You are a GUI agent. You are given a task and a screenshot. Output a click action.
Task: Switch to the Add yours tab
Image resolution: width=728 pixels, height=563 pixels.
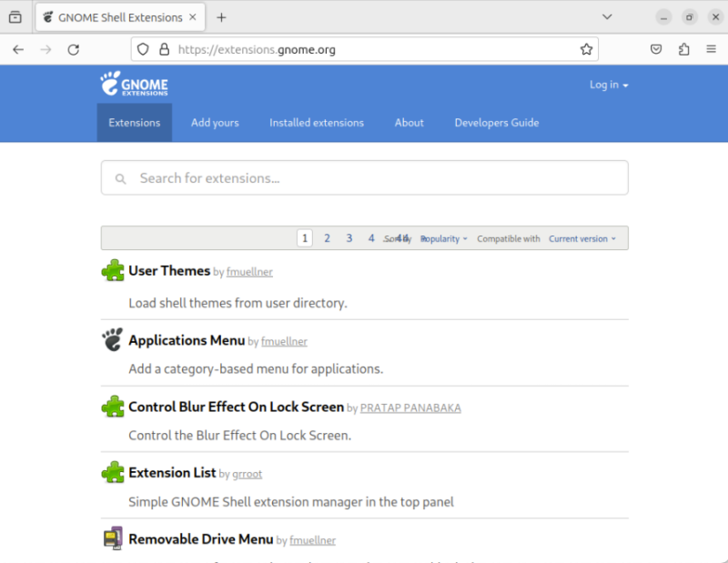(x=215, y=122)
